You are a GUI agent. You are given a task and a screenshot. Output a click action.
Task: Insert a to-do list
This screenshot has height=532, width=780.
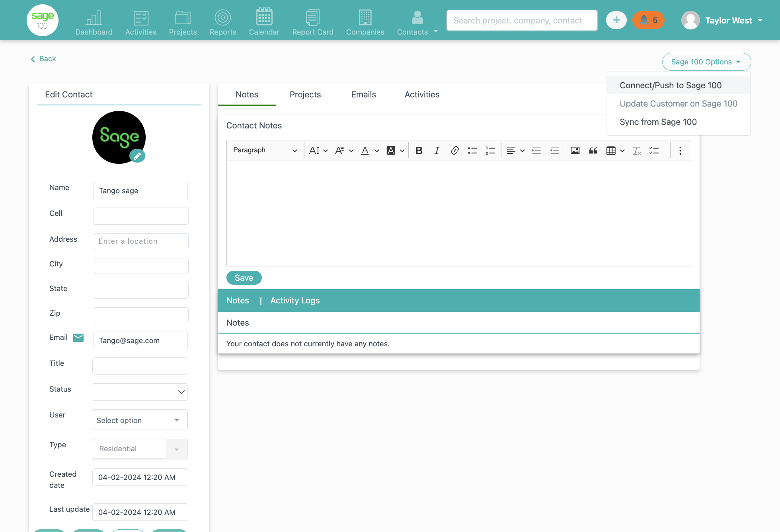pyautogui.click(x=654, y=150)
